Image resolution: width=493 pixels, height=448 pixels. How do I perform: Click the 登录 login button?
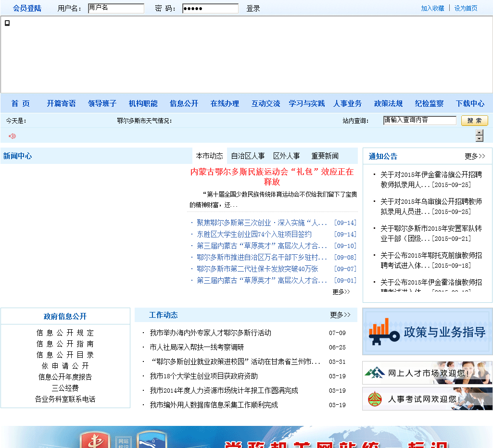coord(253,9)
